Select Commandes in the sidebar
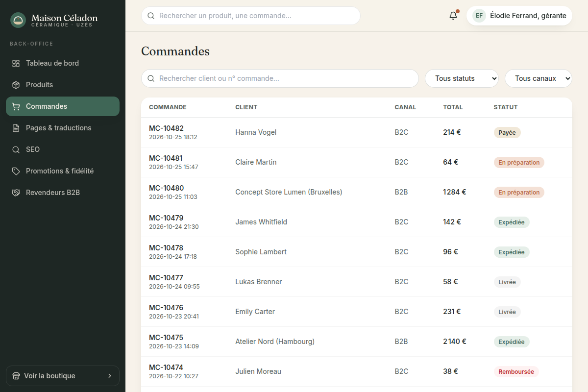The width and height of the screenshot is (588, 392). 63,106
